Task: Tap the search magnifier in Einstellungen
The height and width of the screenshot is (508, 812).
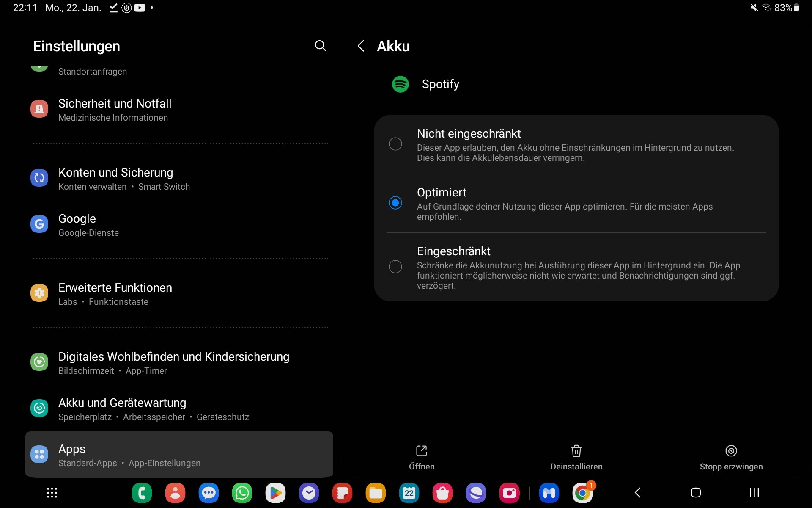Action: (320, 46)
